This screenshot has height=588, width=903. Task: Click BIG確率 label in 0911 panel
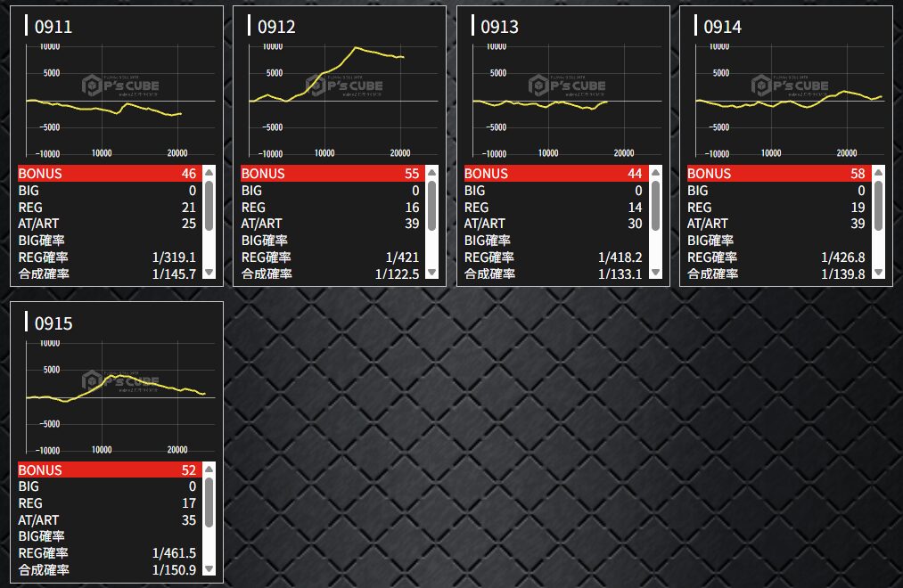[41, 240]
